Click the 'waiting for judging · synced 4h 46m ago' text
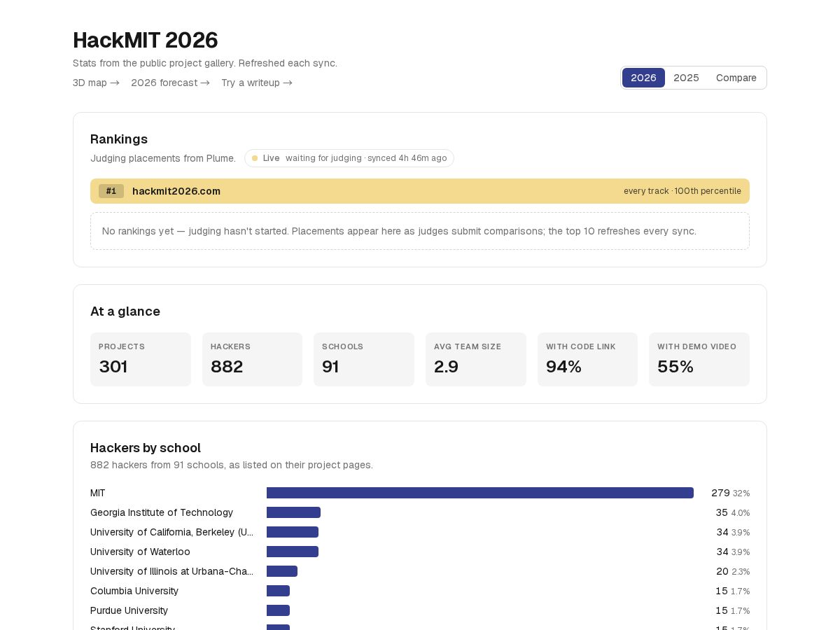Screen dimensions: 840x630 tap(366, 158)
